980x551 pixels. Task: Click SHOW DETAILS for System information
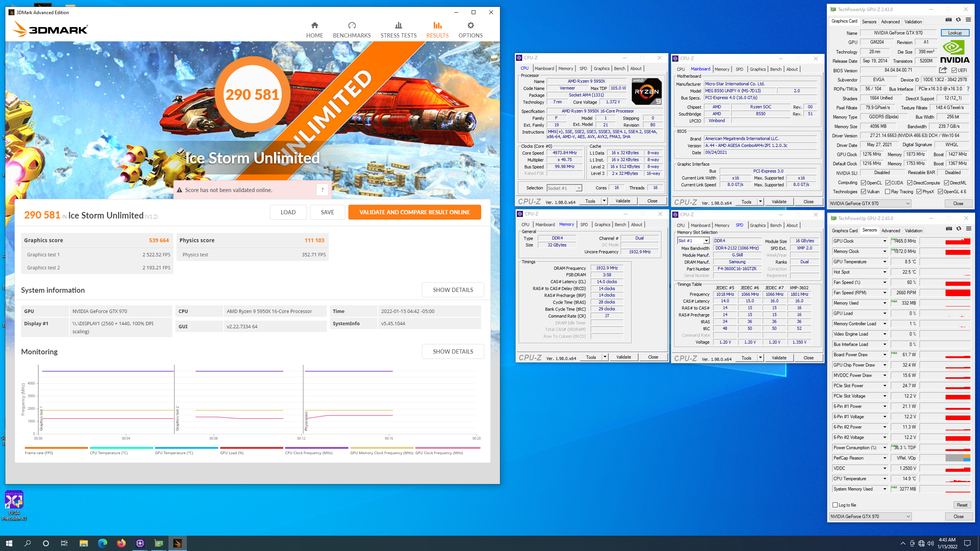pos(453,290)
